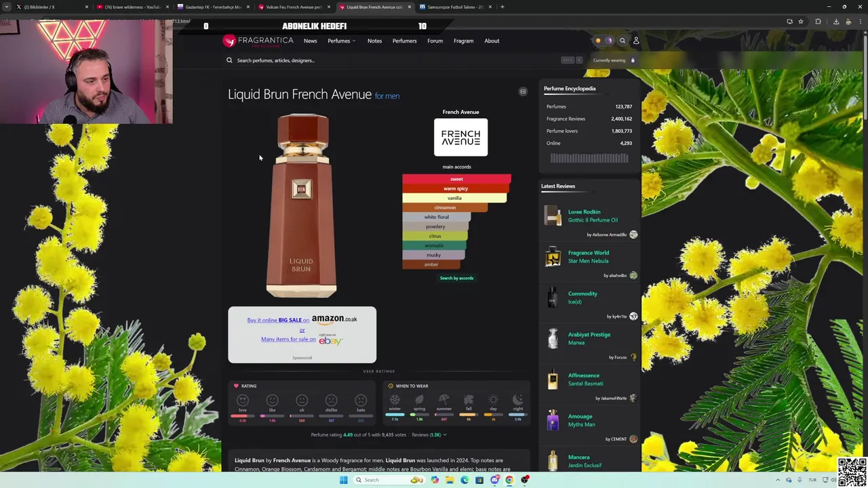Image resolution: width=868 pixels, height=488 pixels.
Task: Toggle the light/dark theme switch
Action: pos(604,41)
